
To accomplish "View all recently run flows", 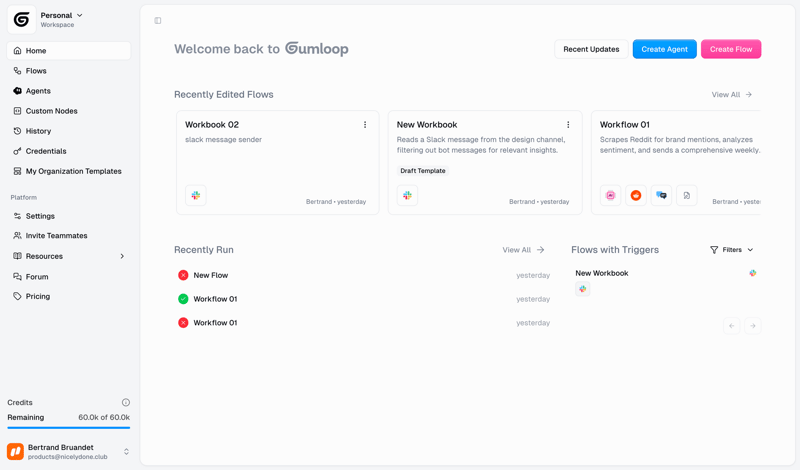I will (x=523, y=250).
